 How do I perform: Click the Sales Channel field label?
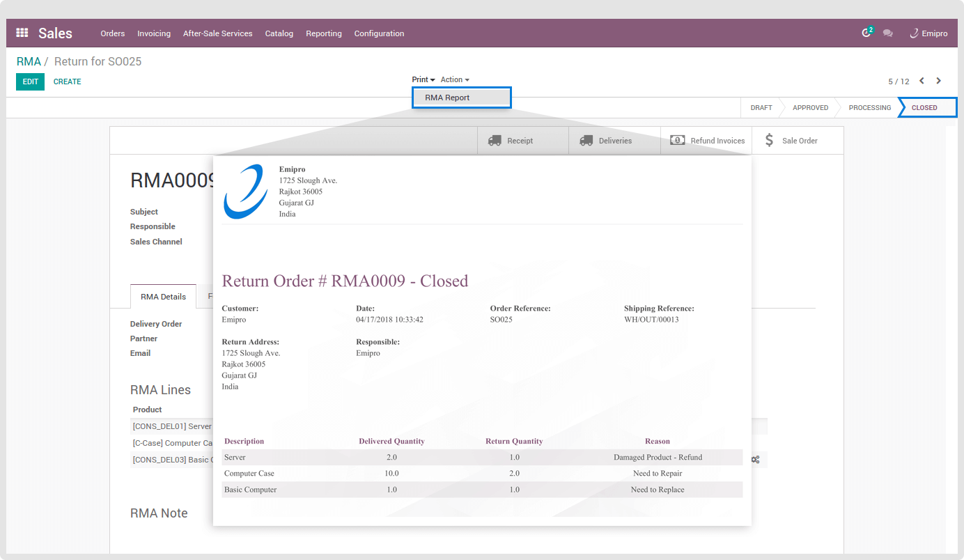click(156, 242)
